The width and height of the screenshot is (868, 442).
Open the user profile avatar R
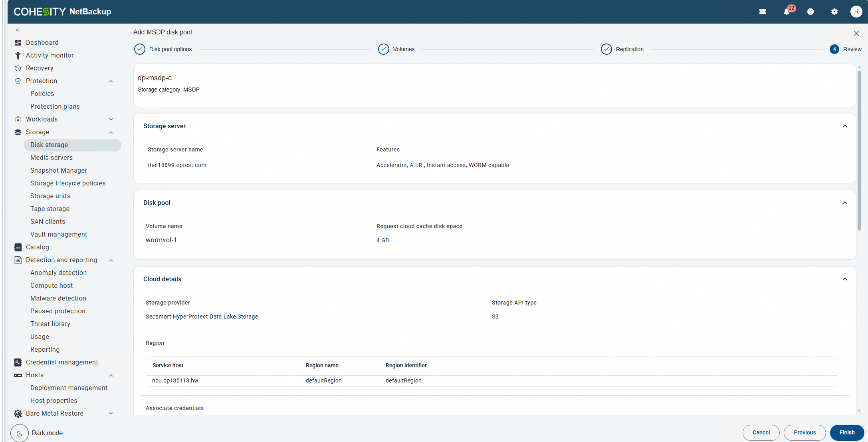856,12
